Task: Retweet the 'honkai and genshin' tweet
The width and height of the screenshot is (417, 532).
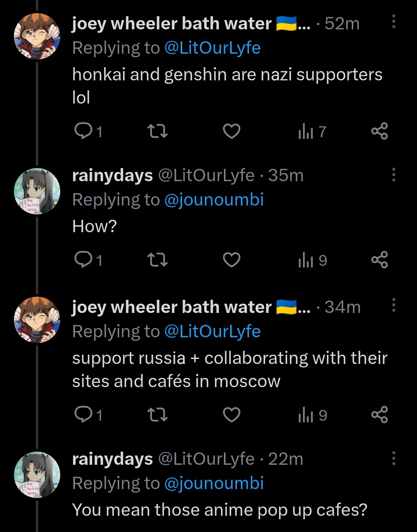Action: click(x=158, y=132)
